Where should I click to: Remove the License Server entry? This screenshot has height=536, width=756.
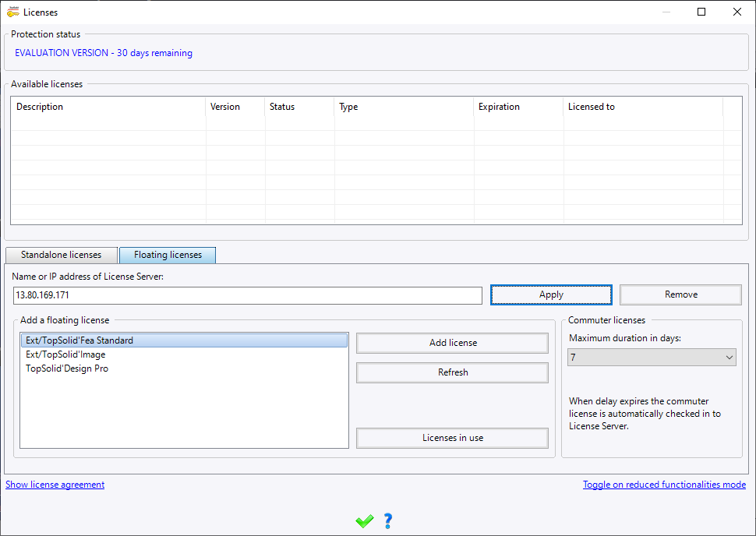pos(680,294)
